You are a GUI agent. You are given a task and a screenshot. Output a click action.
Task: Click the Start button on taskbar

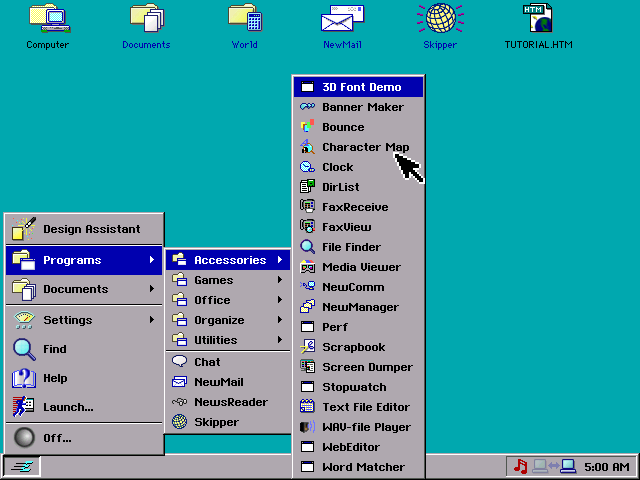pos(22,466)
